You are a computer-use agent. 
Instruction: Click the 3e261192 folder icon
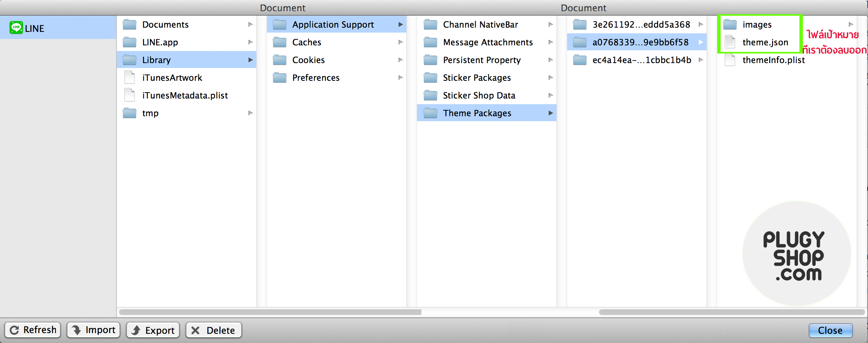580,24
